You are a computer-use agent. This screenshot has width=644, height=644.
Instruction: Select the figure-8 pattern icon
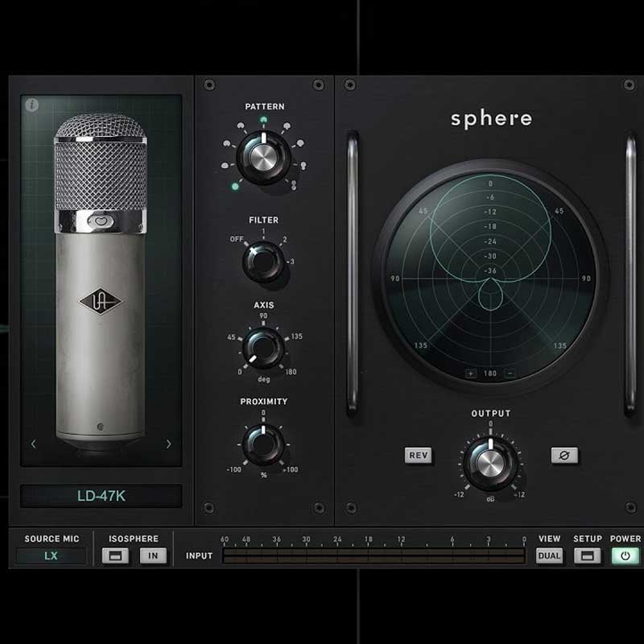tap(293, 186)
